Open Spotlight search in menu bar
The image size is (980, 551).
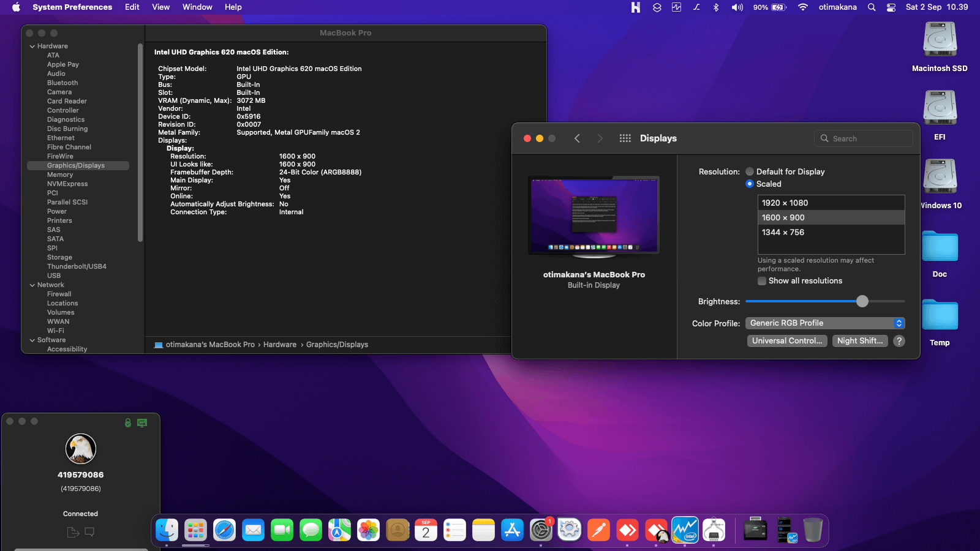coord(871,7)
